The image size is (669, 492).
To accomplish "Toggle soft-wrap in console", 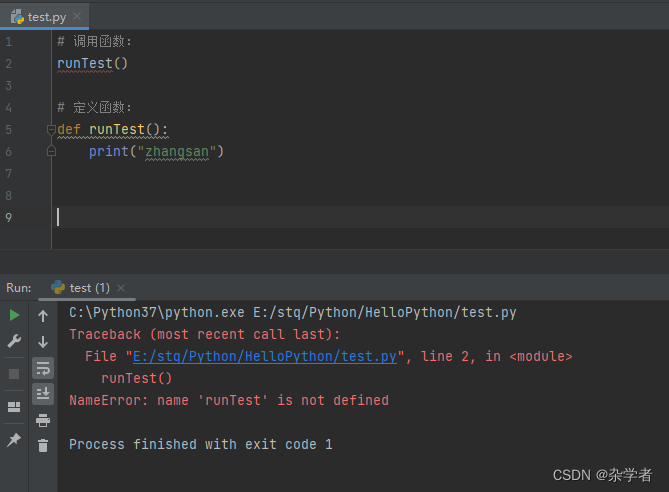I will click(43, 368).
